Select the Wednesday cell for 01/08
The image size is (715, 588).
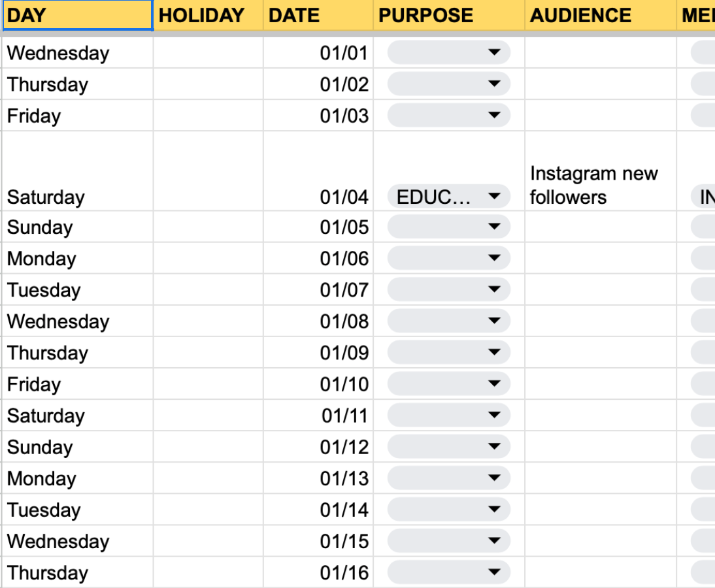click(78, 321)
